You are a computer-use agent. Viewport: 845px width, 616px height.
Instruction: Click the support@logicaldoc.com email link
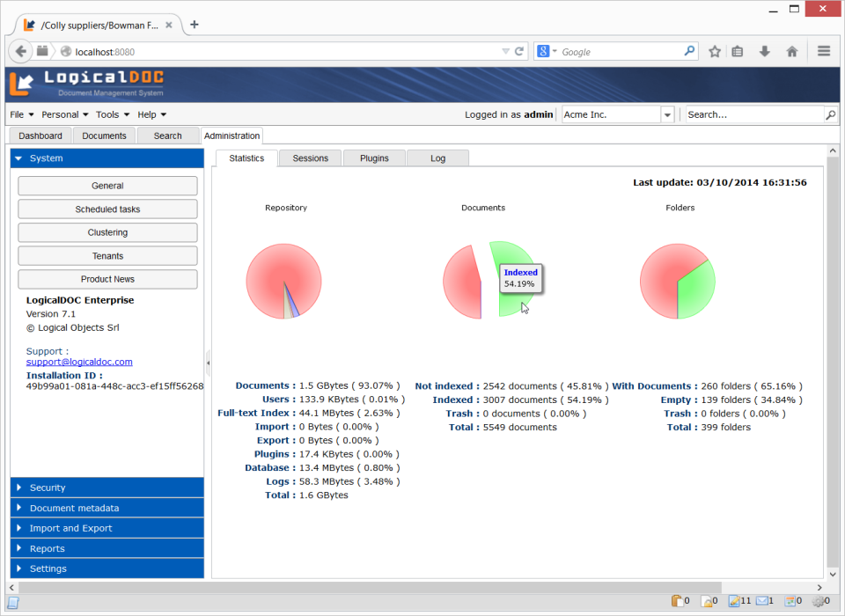(79, 361)
